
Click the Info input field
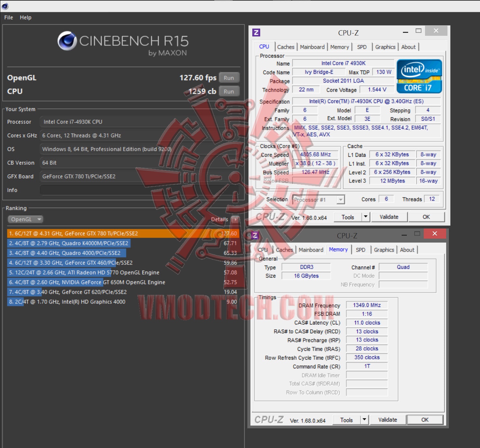tap(140, 190)
